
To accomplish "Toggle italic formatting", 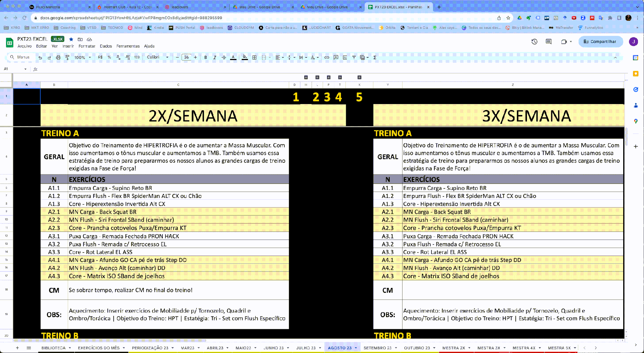I will [x=215, y=57].
